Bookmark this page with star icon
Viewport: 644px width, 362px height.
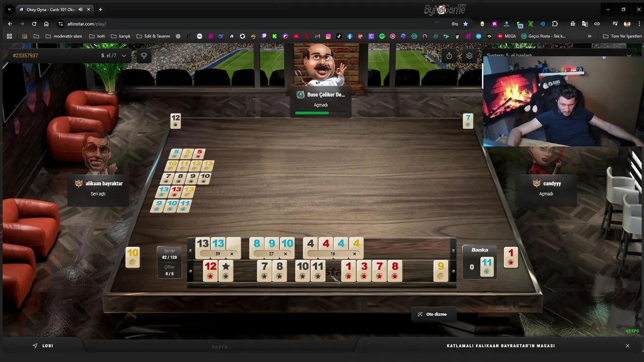click(x=465, y=24)
